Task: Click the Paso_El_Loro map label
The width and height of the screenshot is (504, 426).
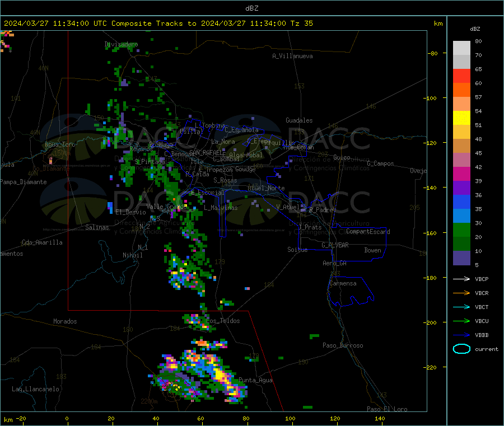Action: coord(388,409)
